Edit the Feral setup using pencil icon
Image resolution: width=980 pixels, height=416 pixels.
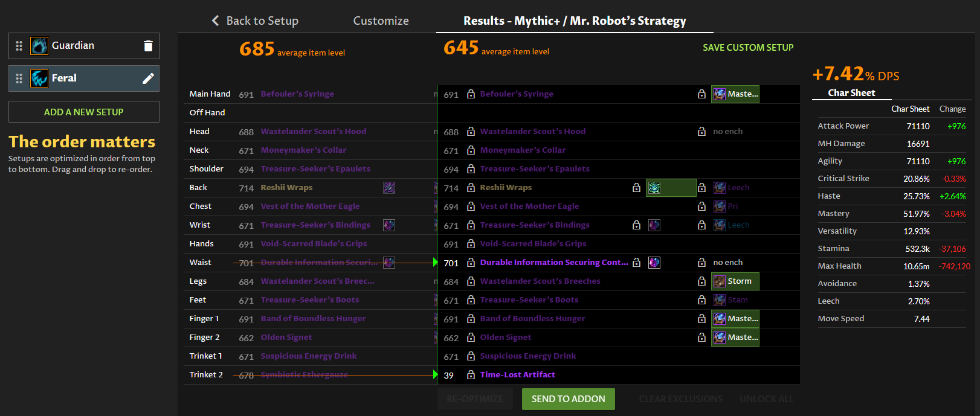coord(148,78)
